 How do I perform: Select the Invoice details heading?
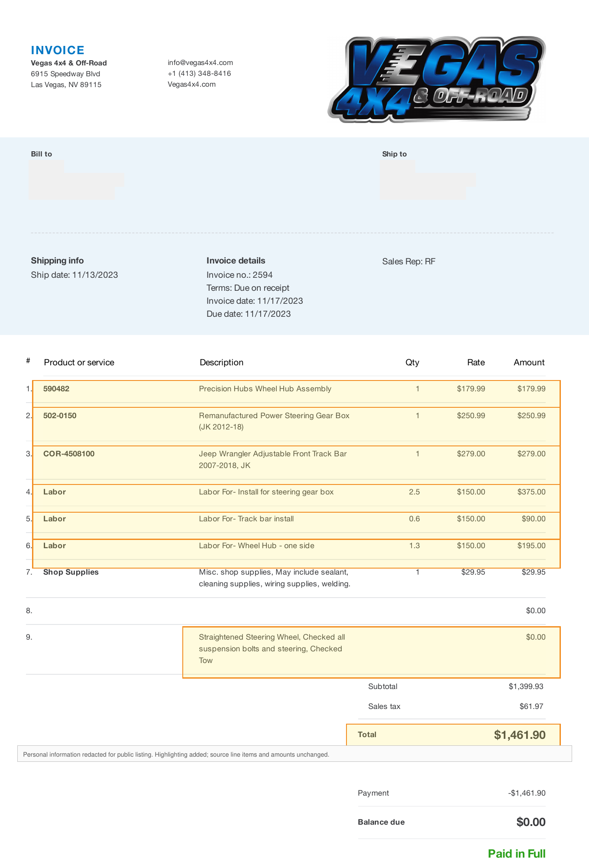coord(236,260)
